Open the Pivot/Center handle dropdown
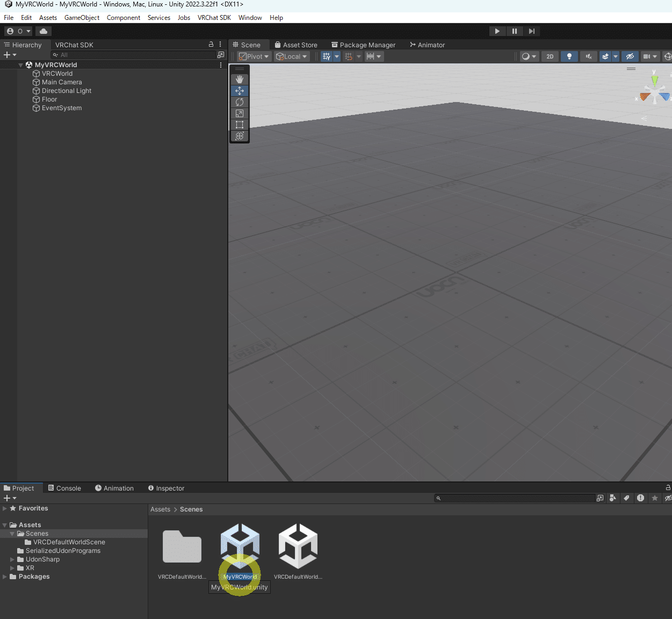672x619 pixels. (254, 56)
